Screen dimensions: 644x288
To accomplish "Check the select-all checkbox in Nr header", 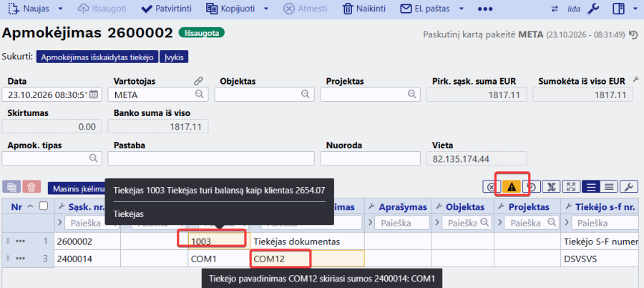I will coord(43,206).
